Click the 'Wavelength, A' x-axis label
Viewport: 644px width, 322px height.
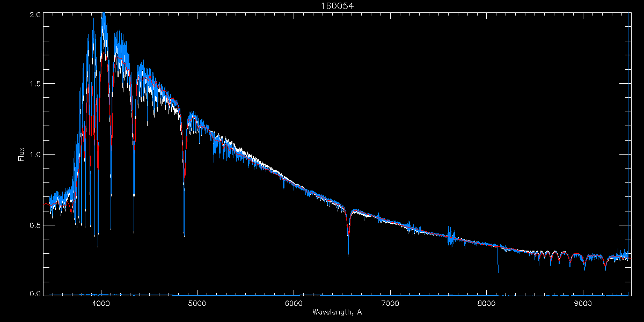pos(337,312)
